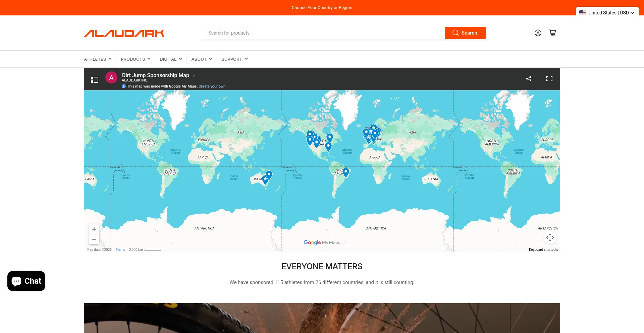Viewport: 644px width, 333px height.
Task: Follow the Create your own link
Action: [212, 87]
